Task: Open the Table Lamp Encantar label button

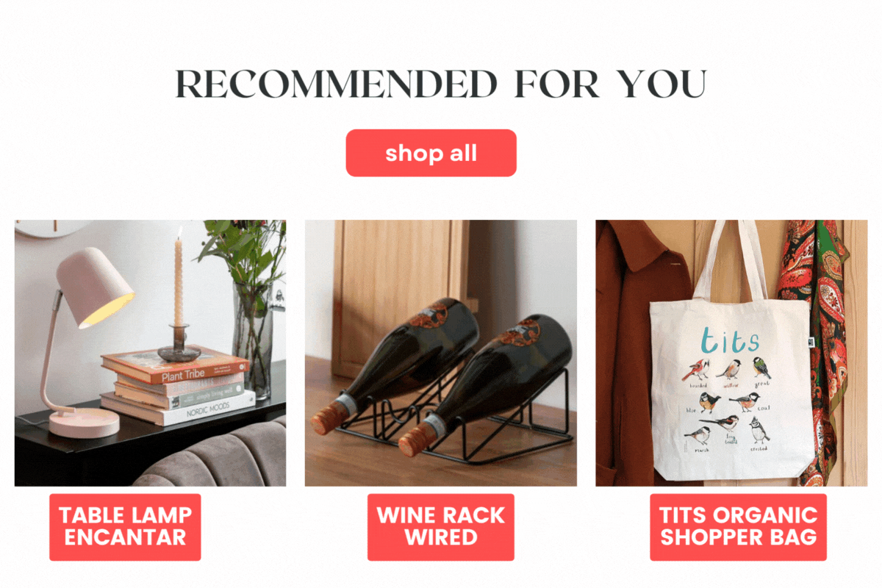Action: pos(125,527)
